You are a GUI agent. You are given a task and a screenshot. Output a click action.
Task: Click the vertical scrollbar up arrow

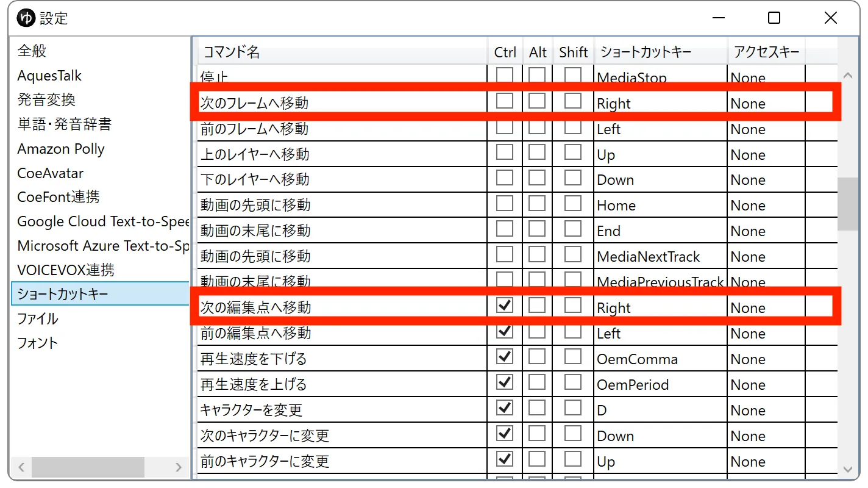[x=847, y=76]
